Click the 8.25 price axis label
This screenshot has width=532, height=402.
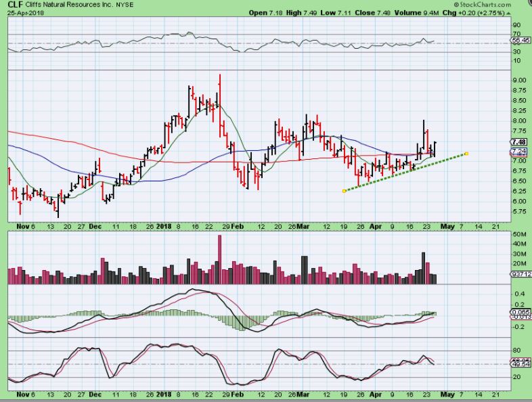coord(520,110)
